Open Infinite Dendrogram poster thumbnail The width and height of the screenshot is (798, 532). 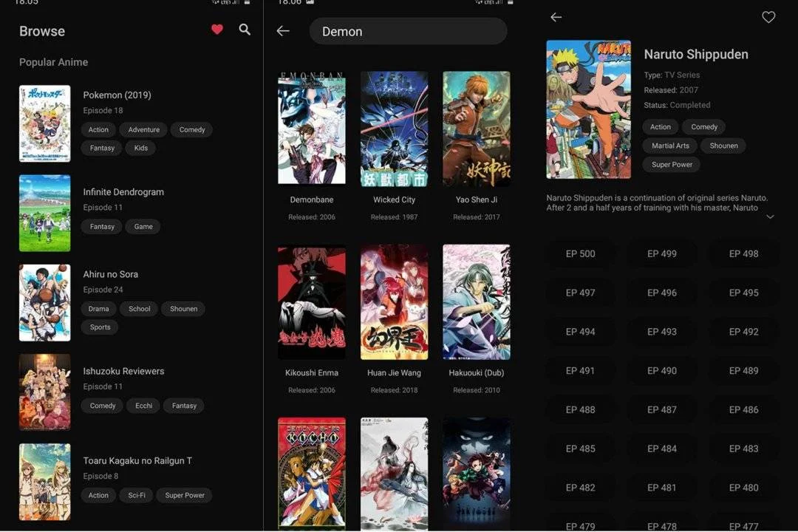click(x=45, y=214)
